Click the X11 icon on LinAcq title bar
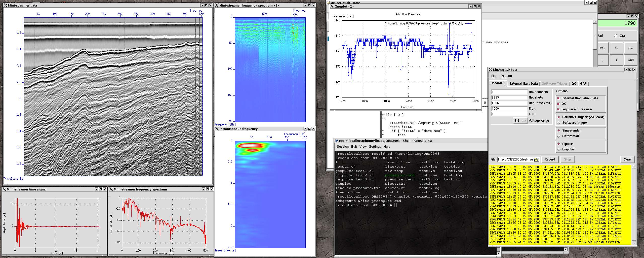Image resolution: width=644 pixels, height=258 pixels. click(x=491, y=70)
